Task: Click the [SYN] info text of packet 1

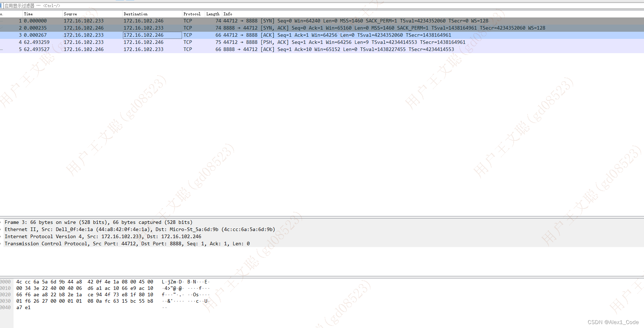Action: [268, 21]
